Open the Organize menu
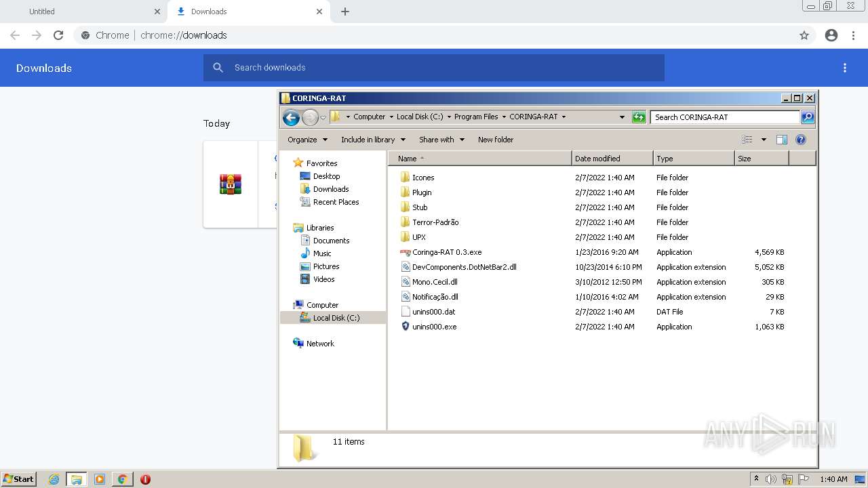This screenshot has width=868, height=488. tap(307, 140)
